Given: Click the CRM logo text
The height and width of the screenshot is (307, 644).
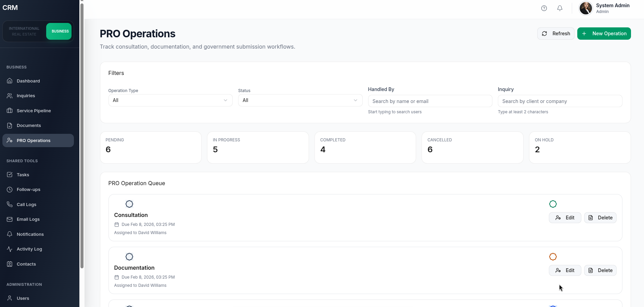Looking at the screenshot, I should coord(10,8).
